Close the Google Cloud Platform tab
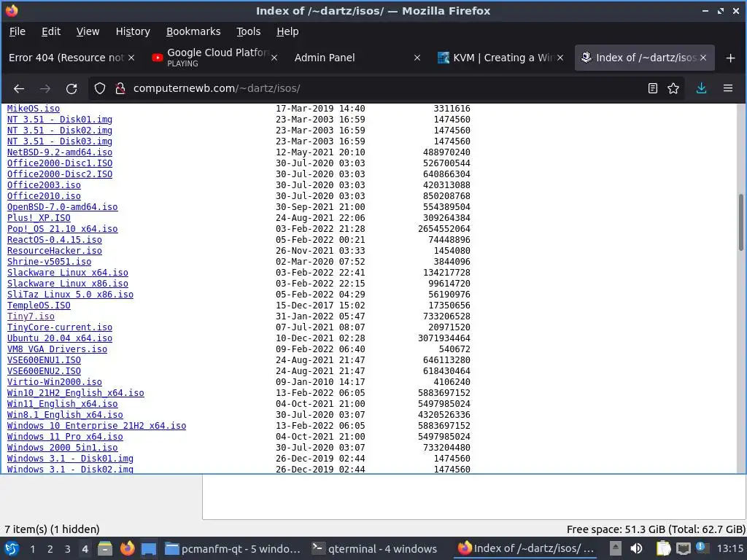This screenshot has height=560, width=747. (274, 58)
